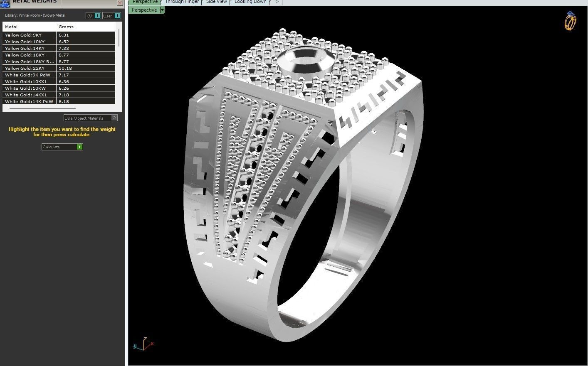Click the XYZ axis indicator
The width and height of the screenshot is (588, 366).
tap(143, 344)
